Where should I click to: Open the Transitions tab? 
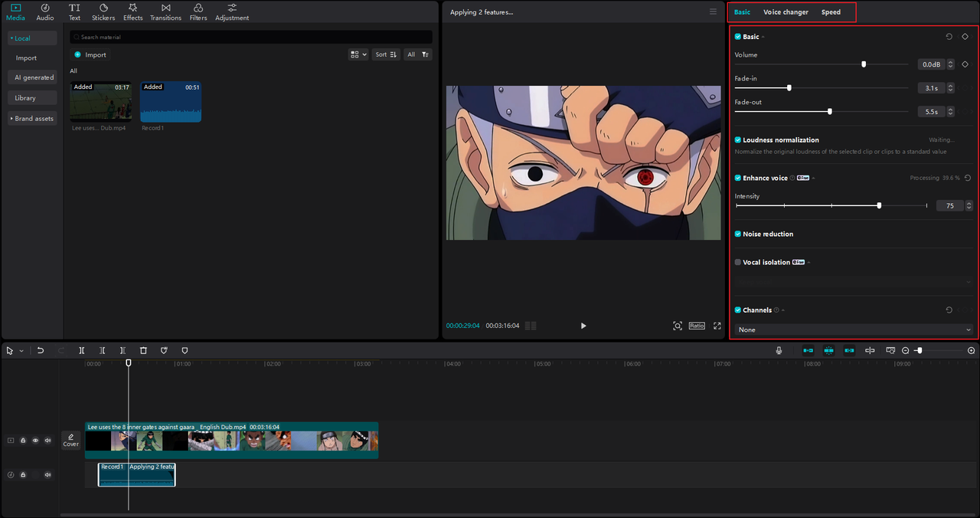pos(166,11)
